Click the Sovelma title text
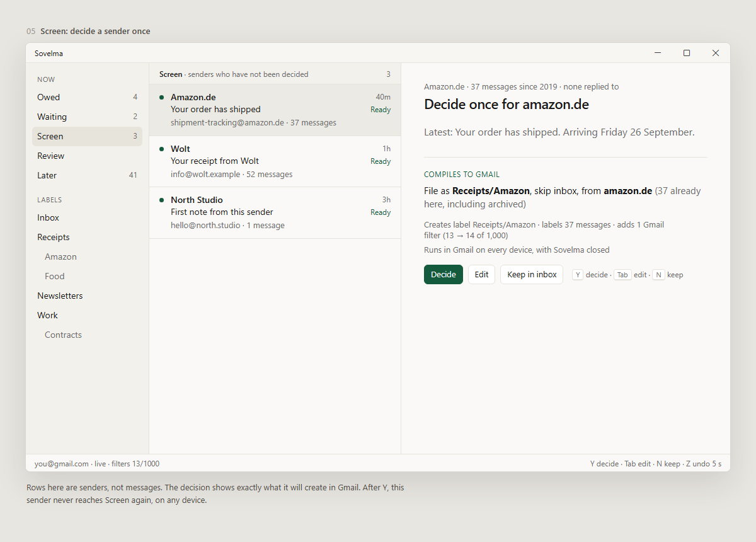Image resolution: width=756 pixels, height=542 pixels. (x=49, y=54)
